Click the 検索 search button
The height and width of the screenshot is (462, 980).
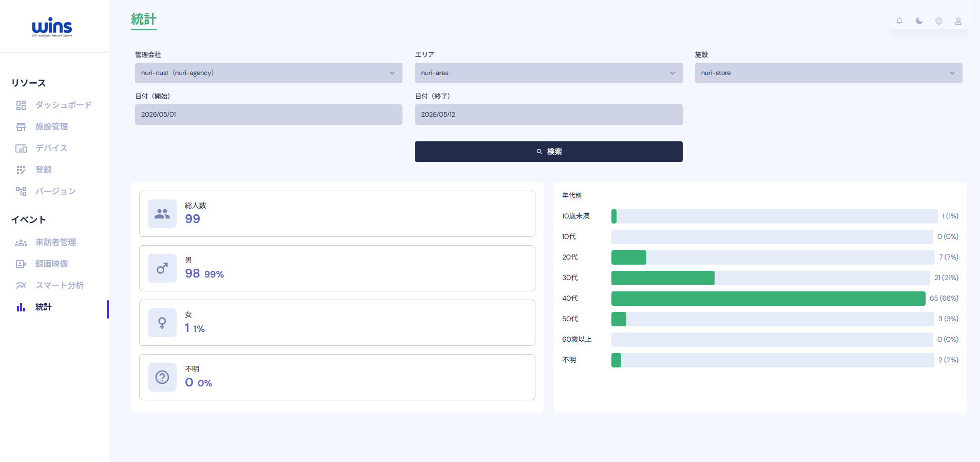(x=548, y=152)
